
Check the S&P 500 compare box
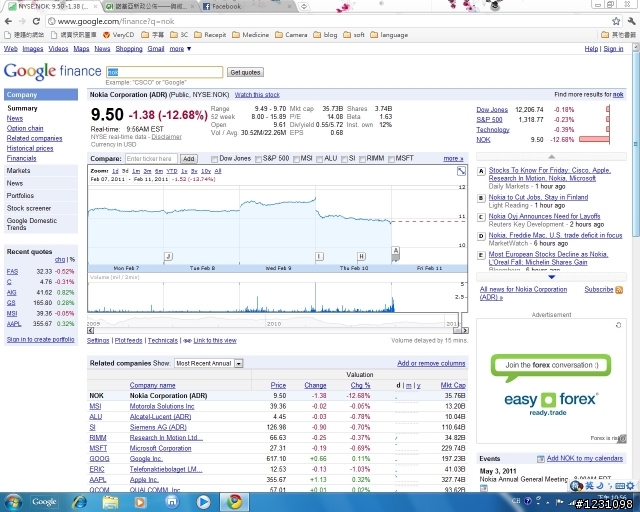(x=258, y=159)
